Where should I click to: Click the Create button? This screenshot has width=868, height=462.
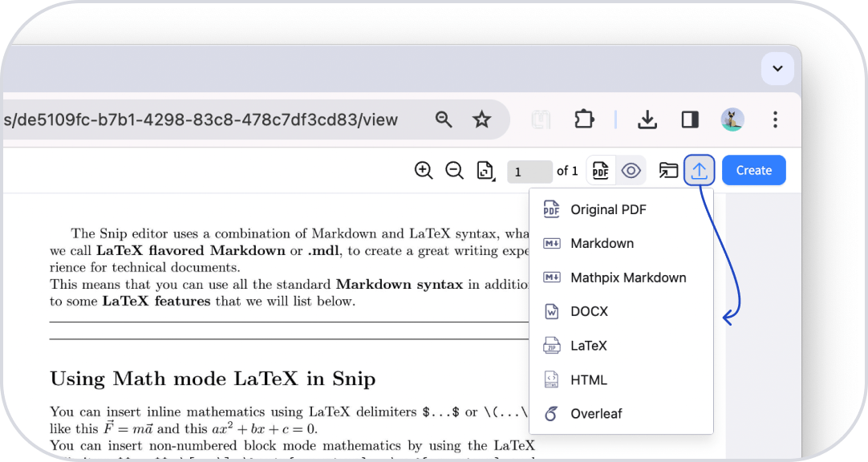(x=753, y=170)
